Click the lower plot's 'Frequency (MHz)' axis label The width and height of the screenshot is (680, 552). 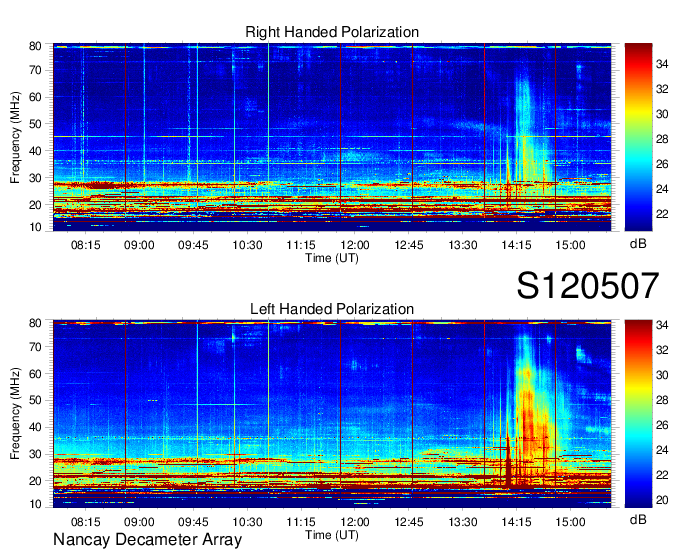[x=15, y=414]
